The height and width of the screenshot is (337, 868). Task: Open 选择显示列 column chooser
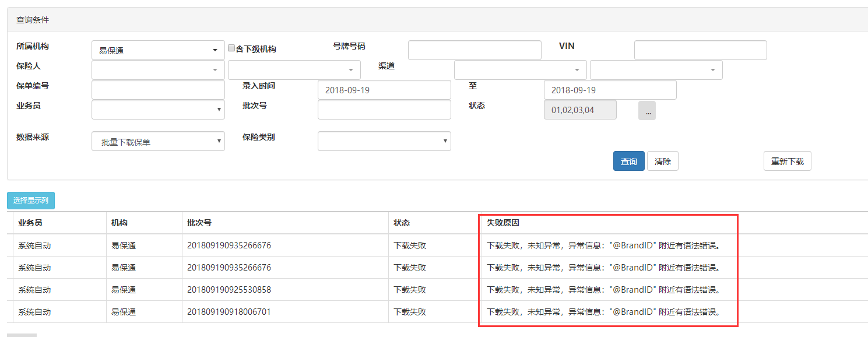click(31, 201)
